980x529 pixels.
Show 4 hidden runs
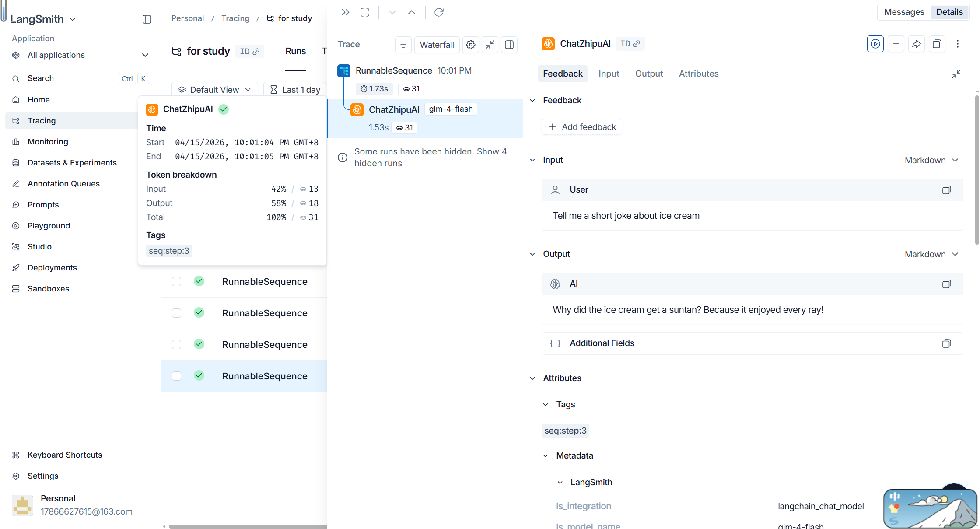[x=430, y=157]
